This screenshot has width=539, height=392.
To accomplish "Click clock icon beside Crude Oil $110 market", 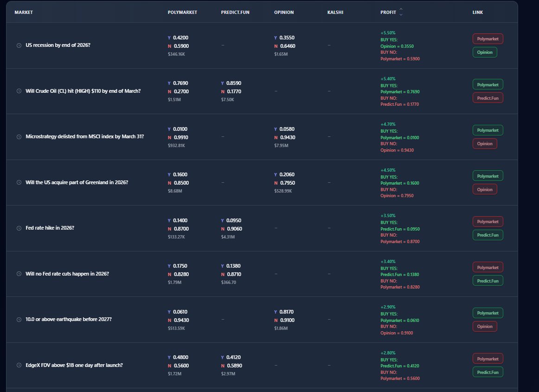I will (19, 91).
